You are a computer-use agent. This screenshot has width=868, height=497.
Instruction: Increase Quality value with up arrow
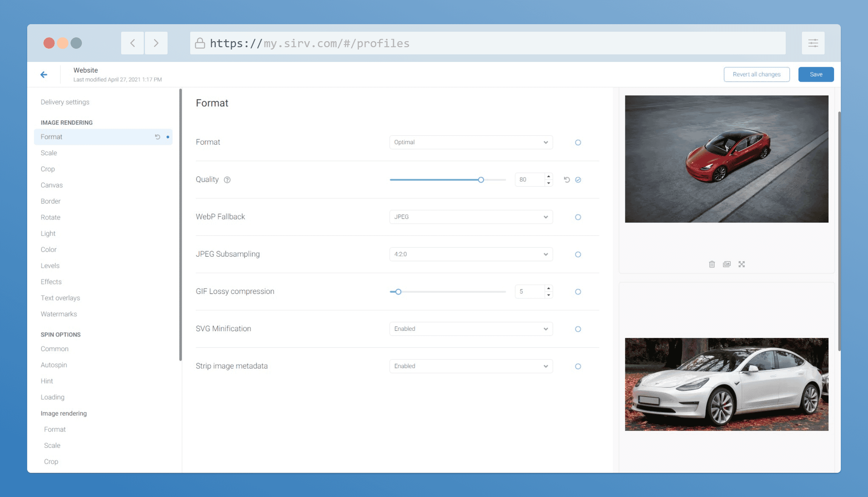(549, 176)
